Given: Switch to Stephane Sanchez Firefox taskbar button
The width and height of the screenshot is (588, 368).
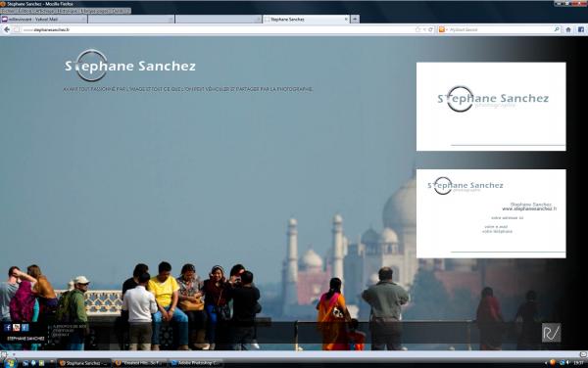Looking at the screenshot, I should 83,363.
